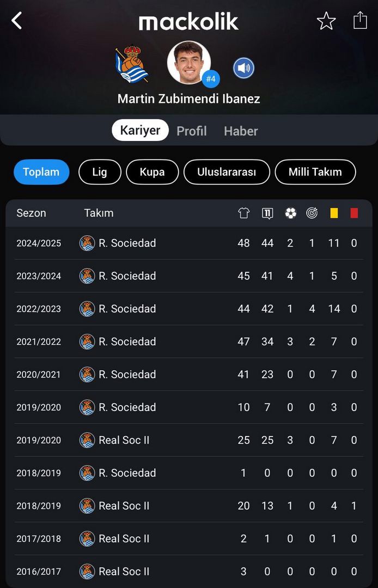Viewport: 378px width, 588px height.
Task: Add player to favorites with star icon
Action: (x=326, y=21)
